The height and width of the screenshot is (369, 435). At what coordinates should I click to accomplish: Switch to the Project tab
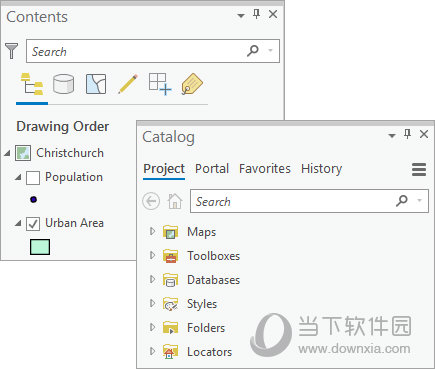[x=164, y=169]
